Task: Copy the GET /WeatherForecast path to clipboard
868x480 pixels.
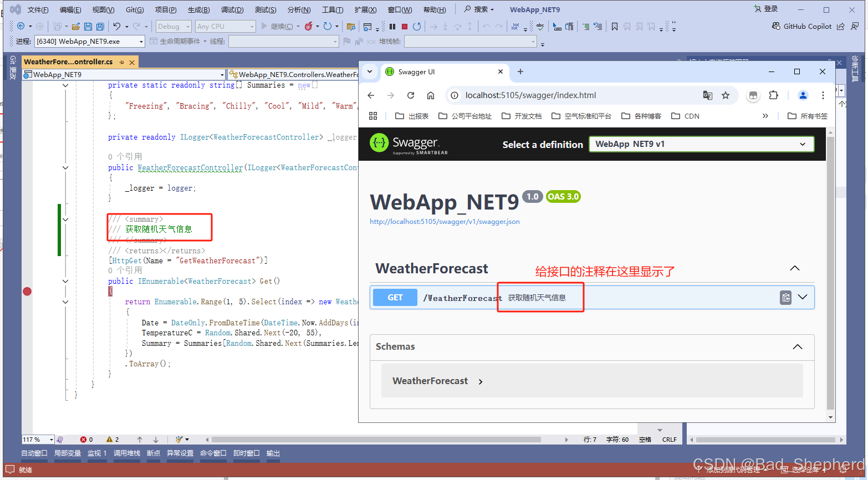Action: coord(785,298)
